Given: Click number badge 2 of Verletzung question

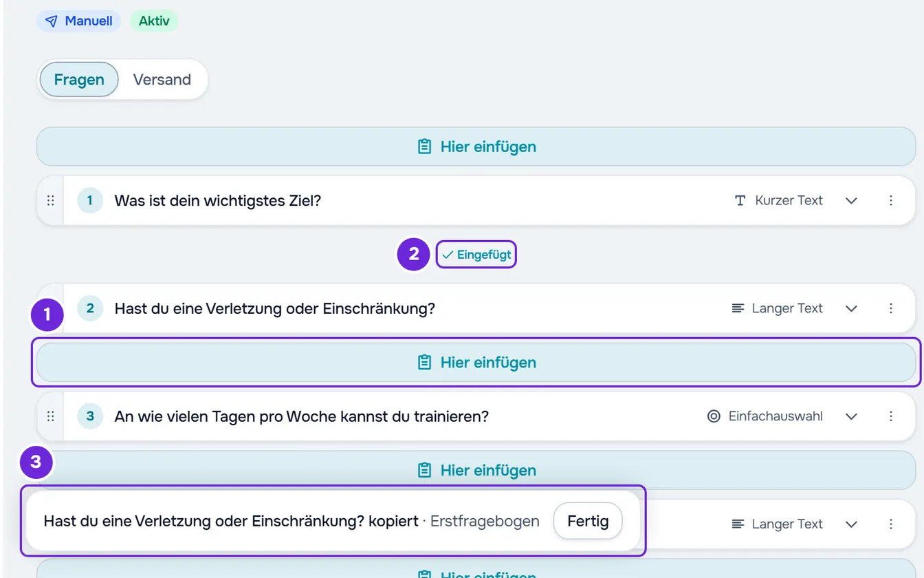Looking at the screenshot, I should [x=90, y=308].
